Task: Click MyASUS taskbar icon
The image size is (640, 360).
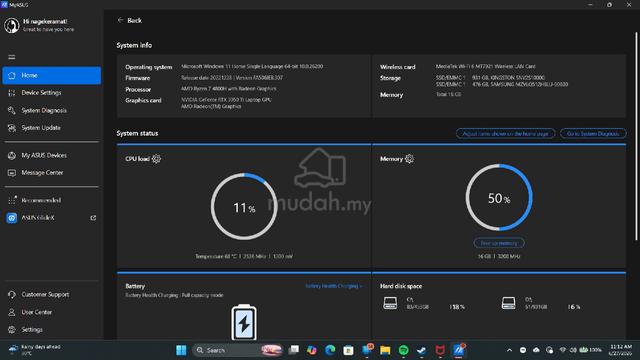Action: (x=458, y=350)
